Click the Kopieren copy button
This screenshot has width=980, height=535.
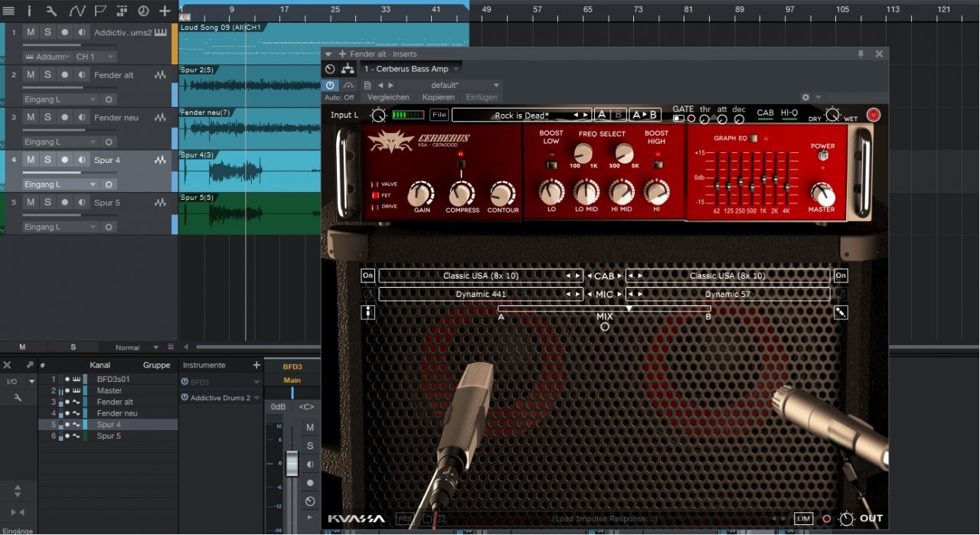pyautogui.click(x=438, y=97)
